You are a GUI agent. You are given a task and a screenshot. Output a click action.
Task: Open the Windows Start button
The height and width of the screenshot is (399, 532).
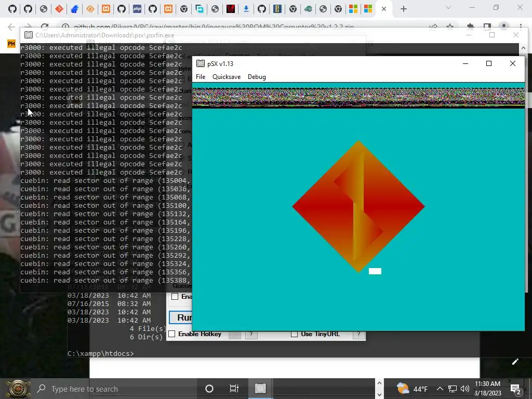17,389
